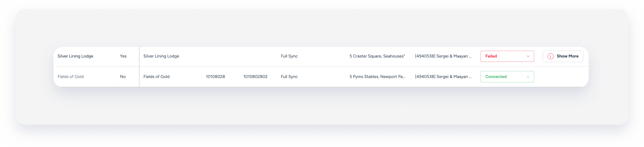The width and height of the screenshot is (644, 147).
Task: Open the Failed status dropdown
Action: pyautogui.click(x=507, y=56)
